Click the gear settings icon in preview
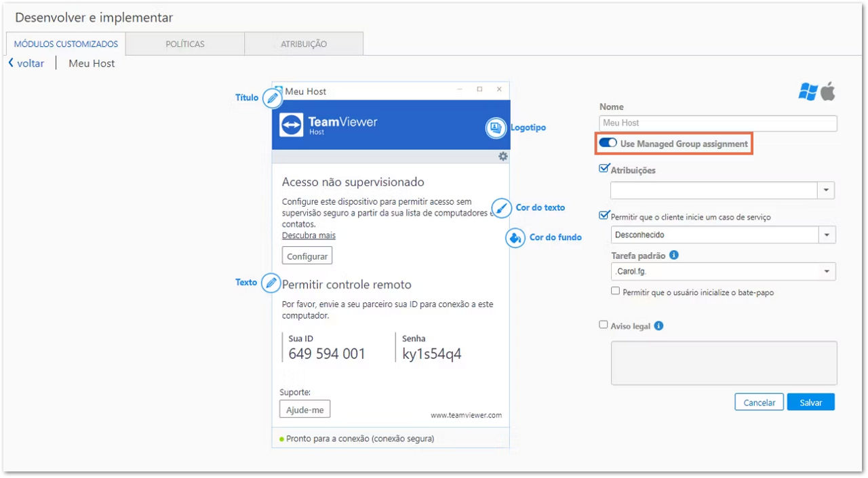868x478 pixels. coord(503,157)
